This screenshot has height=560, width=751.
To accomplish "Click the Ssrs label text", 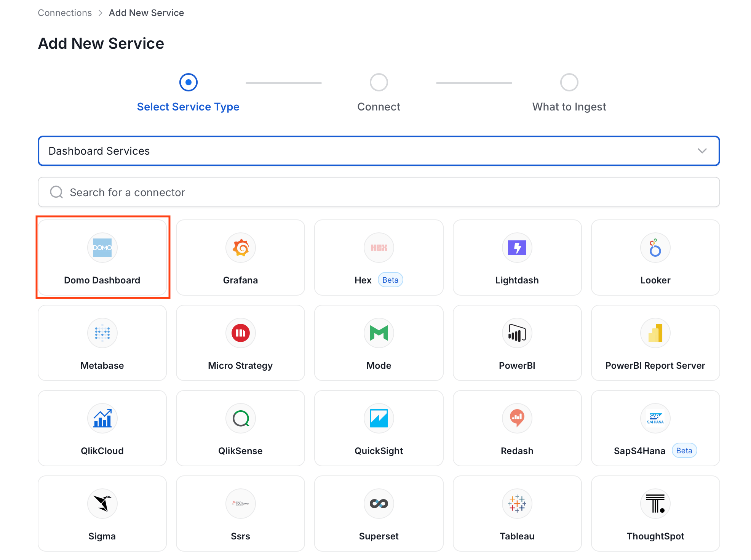I will (x=240, y=536).
